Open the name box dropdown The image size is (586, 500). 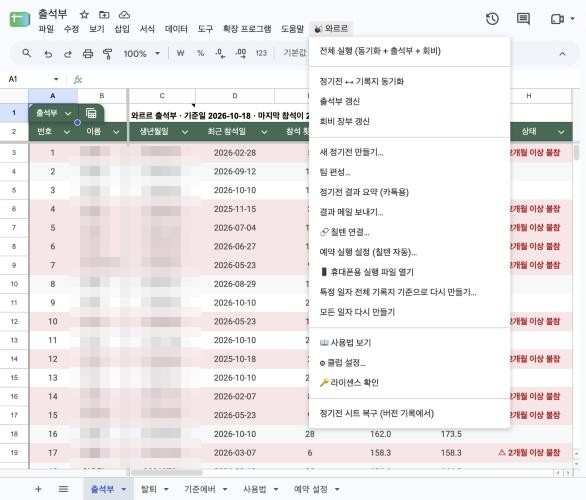click(56, 79)
